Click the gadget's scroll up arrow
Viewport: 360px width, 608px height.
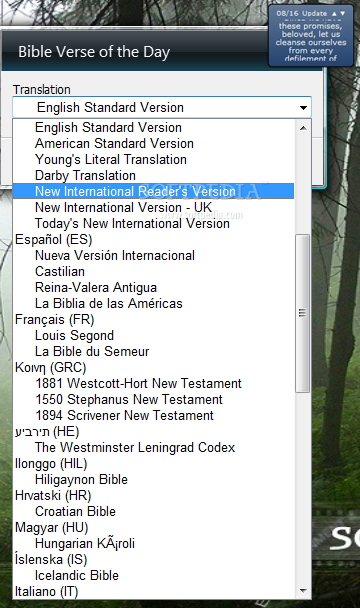tap(334, 13)
